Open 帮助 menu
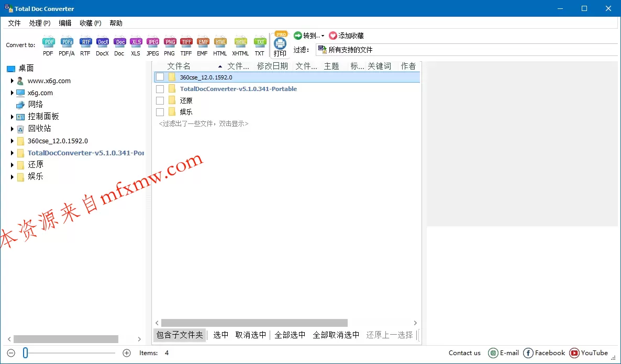The image size is (621, 364). (x=116, y=24)
